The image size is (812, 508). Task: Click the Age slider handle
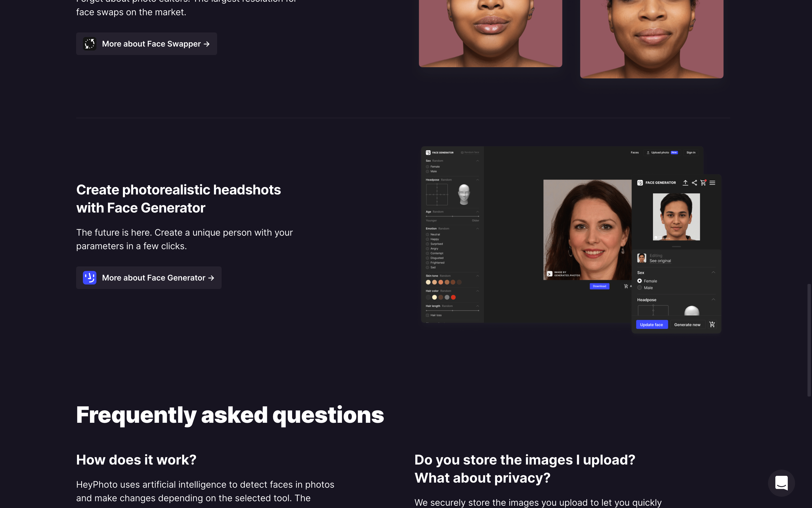point(452,216)
